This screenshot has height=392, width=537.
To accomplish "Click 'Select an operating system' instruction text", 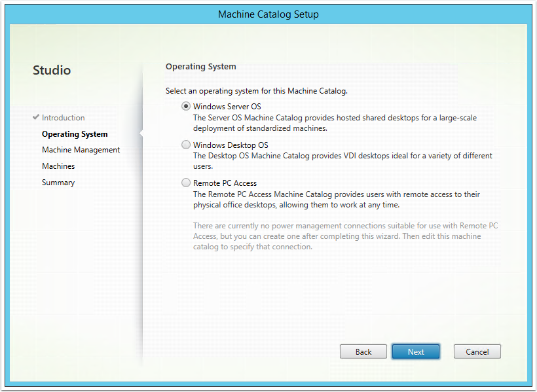I will [x=257, y=91].
